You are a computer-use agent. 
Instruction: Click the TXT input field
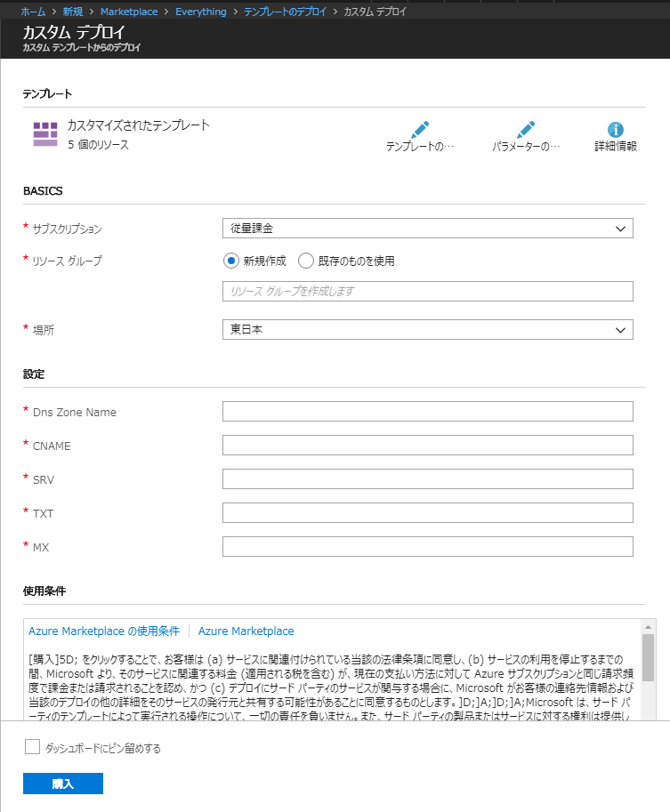pyautogui.click(x=427, y=512)
